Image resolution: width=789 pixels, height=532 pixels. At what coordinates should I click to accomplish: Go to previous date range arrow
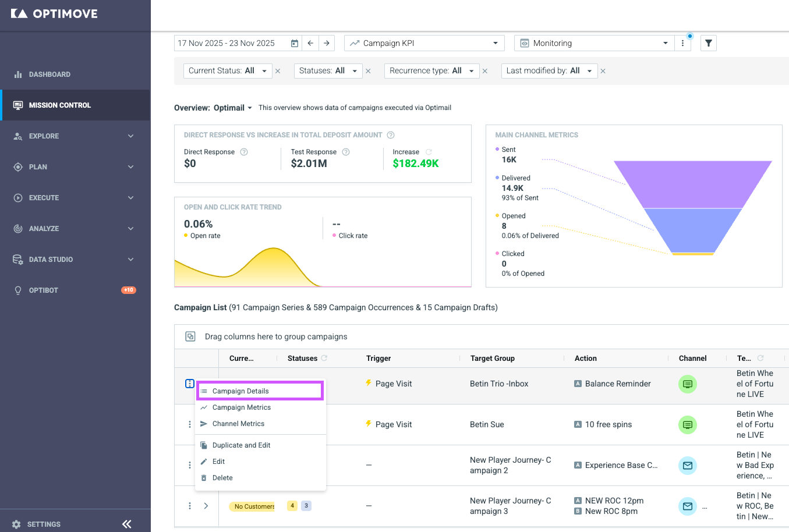(310, 43)
